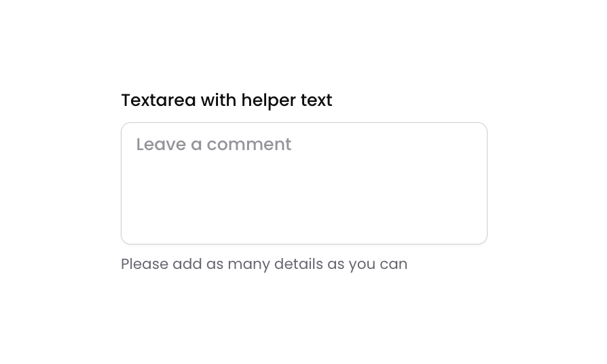Screen dimensions: 607x364
Task: Place cursor in the textarea's empty lower half
Action: pos(303,214)
